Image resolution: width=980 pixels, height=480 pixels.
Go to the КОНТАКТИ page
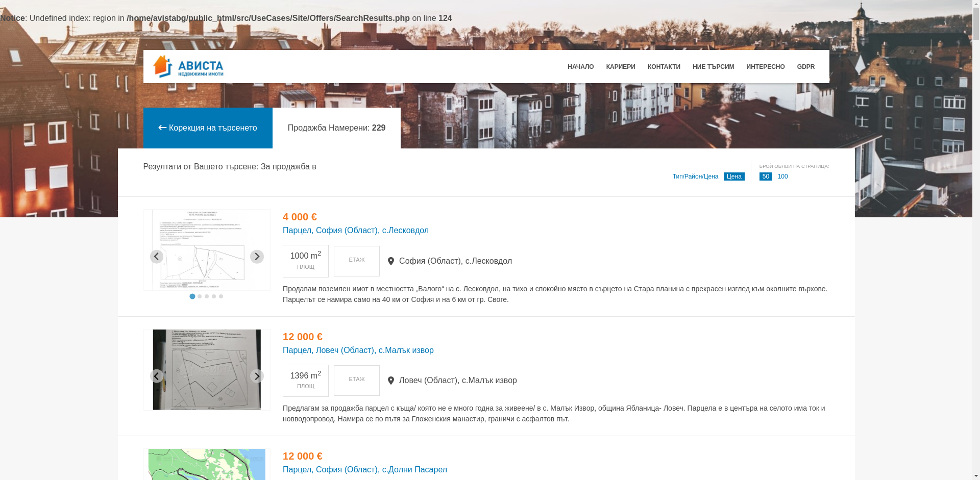tap(664, 67)
